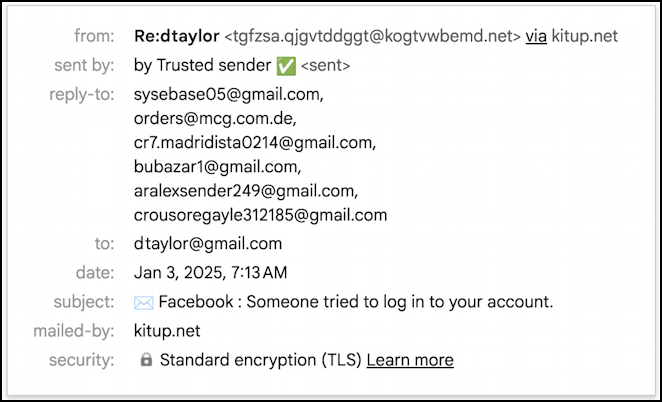Open the Learn more encryption link

tap(410, 360)
